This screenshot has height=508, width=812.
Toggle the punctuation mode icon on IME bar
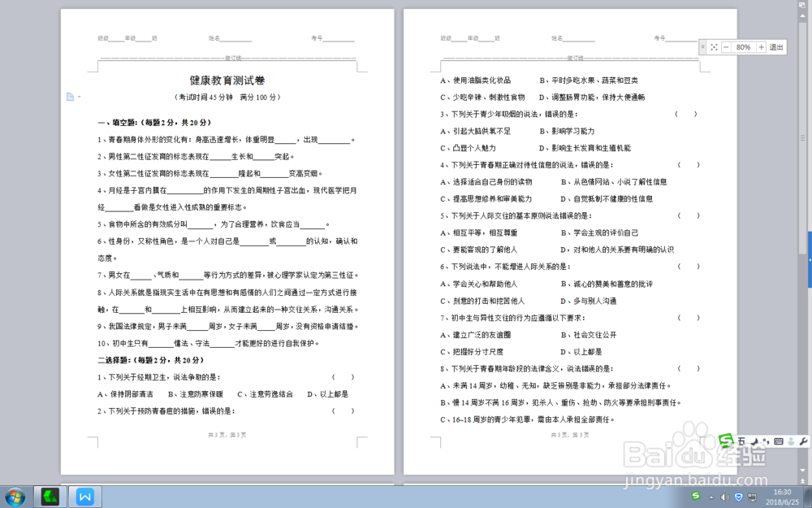click(x=766, y=441)
